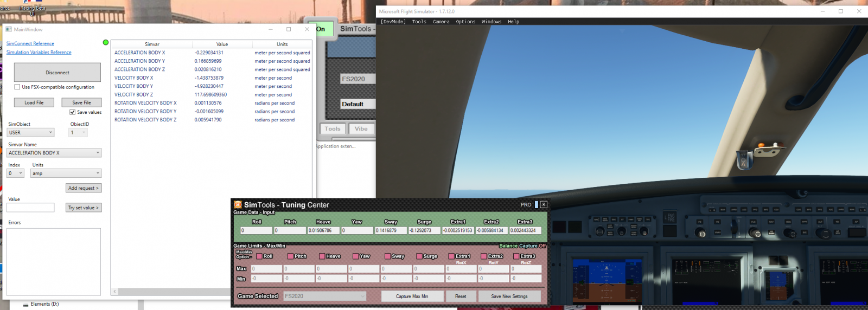Open the Game Selected FS2020 dropdown
Image resolution: width=868 pixels, height=310 pixels.
click(x=324, y=296)
